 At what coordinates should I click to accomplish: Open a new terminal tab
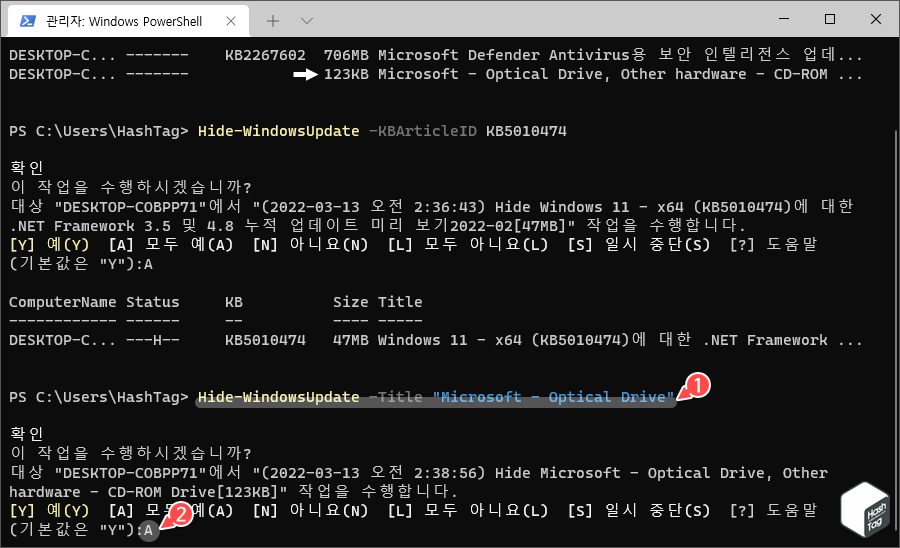pos(273,21)
